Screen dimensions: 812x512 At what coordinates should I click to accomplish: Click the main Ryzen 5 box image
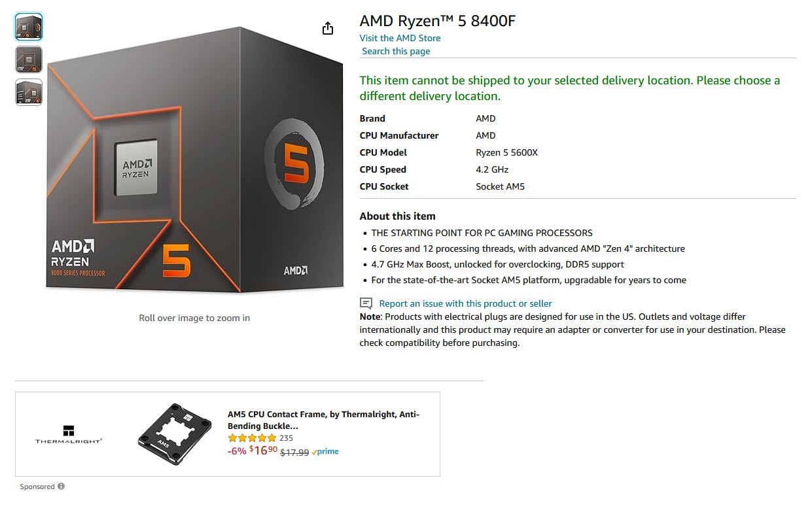(x=195, y=160)
